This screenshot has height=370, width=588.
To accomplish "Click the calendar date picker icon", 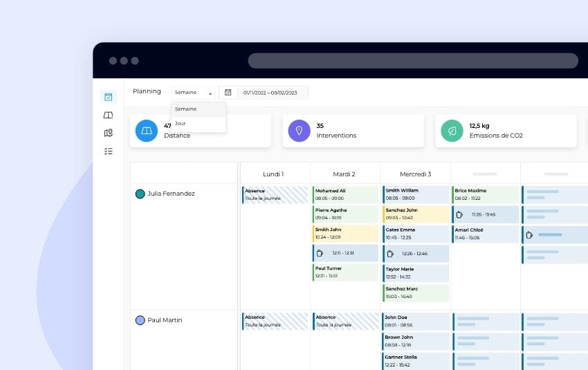I will [x=228, y=92].
